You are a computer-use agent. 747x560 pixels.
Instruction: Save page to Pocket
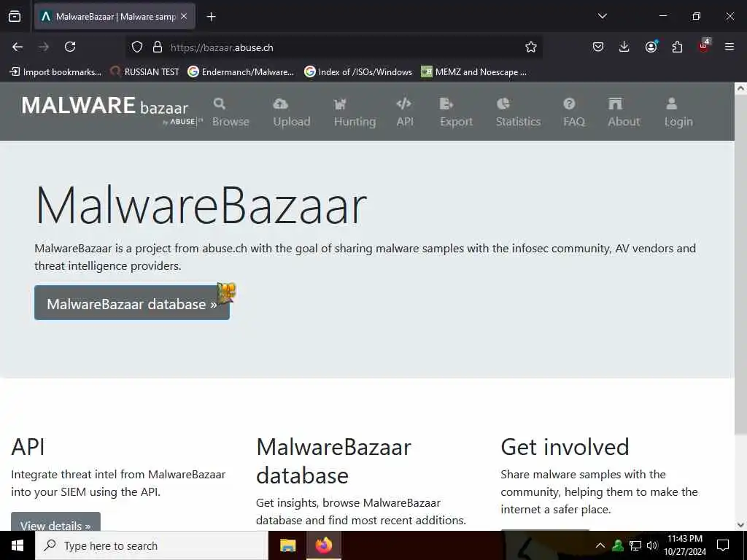coord(598,47)
